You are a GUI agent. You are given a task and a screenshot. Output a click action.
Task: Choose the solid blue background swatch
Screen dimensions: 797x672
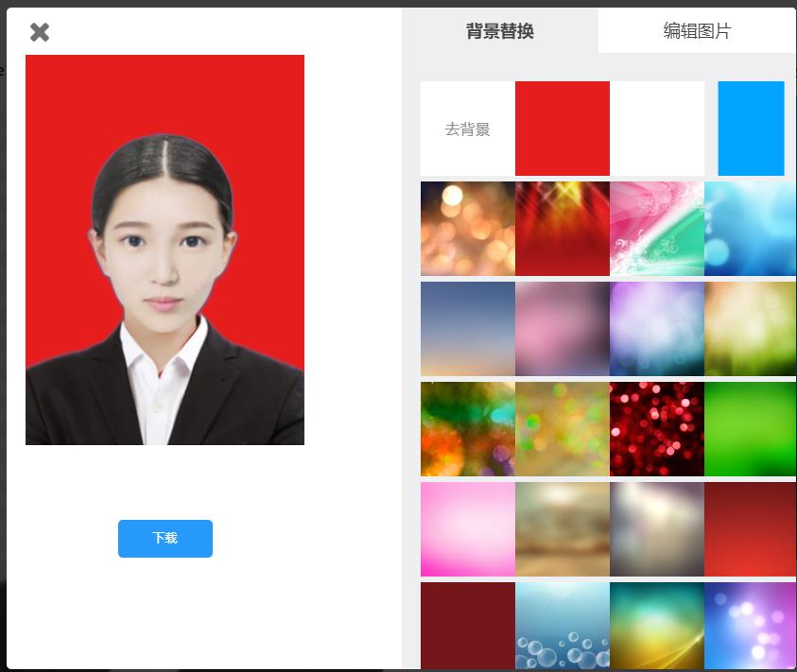tap(751, 129)
